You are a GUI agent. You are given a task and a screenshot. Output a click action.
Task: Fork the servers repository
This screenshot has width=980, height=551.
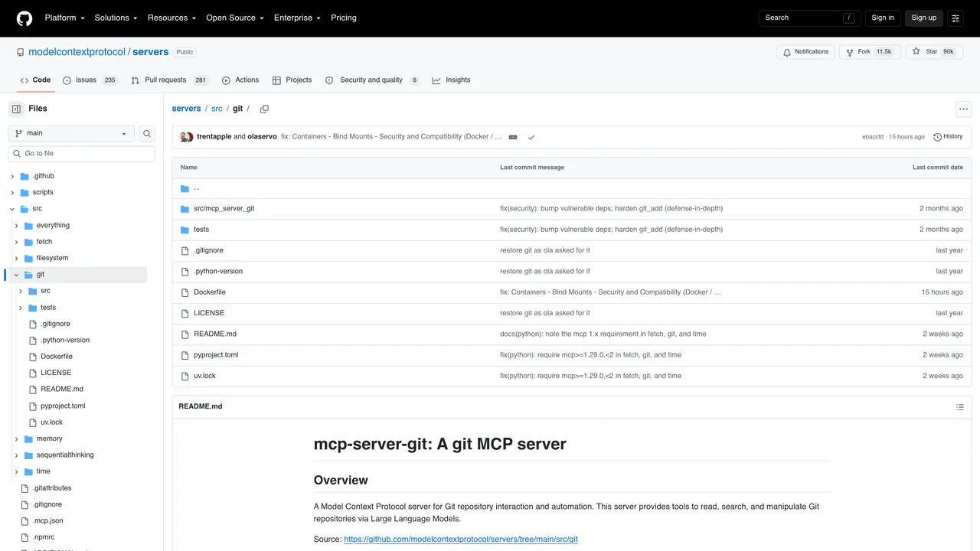870,51
